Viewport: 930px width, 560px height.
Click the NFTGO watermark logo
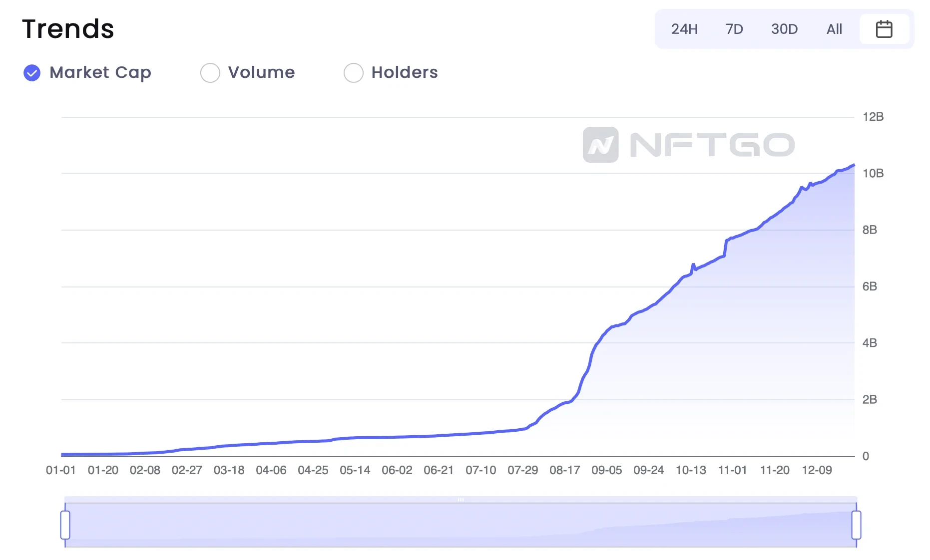[x=688, y=145]
